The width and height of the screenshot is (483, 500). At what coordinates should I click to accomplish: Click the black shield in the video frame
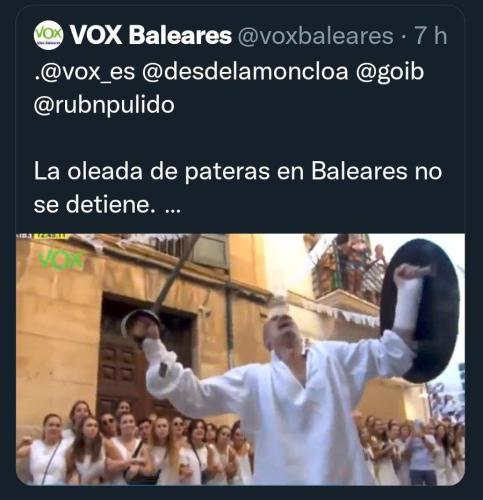(x=421, y=311)
